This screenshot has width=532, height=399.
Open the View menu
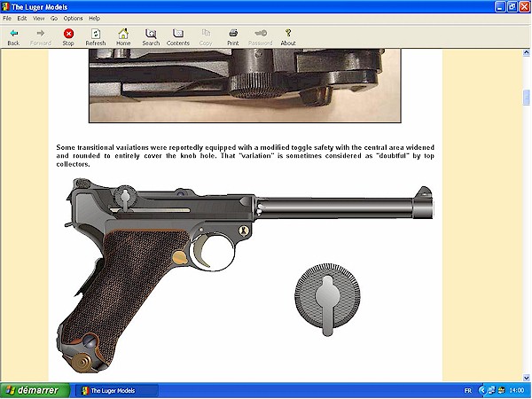click(x=39, y=19)
